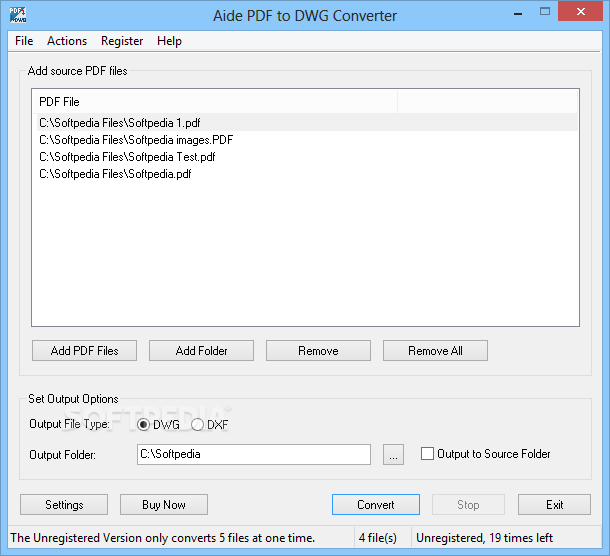Click the Exit button
The height and width of the screenshot is (556, 610).
(554, 505)
